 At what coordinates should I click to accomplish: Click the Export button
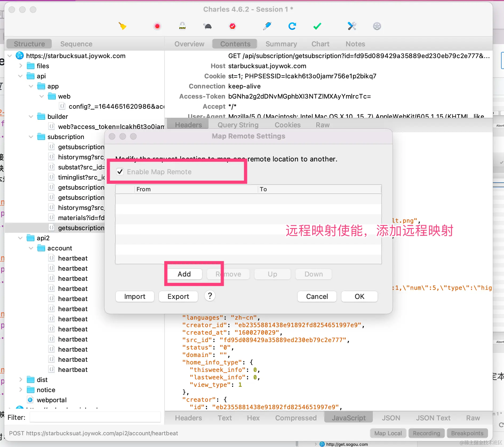[178, 296]
